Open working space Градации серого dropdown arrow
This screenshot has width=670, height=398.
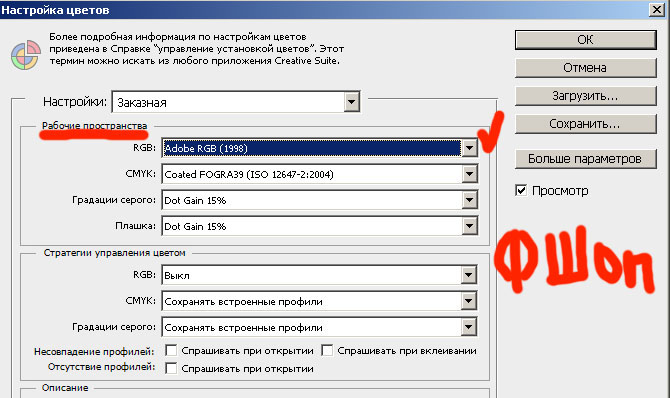tap(469, 200)
